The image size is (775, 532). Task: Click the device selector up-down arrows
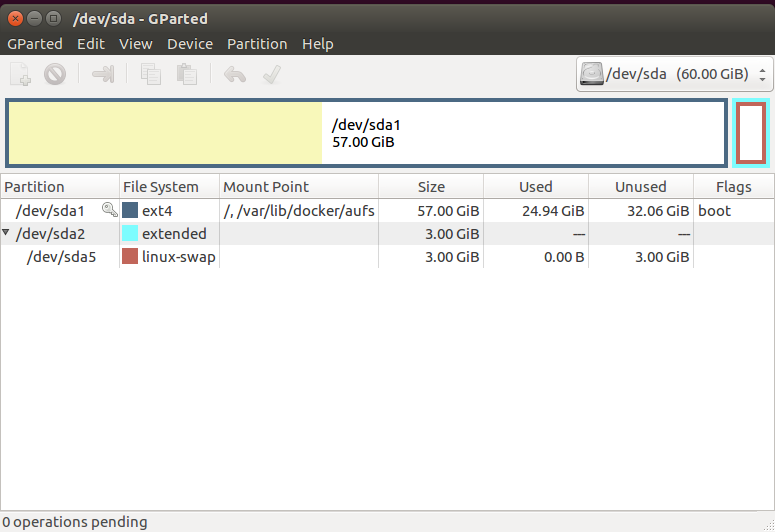763,75
